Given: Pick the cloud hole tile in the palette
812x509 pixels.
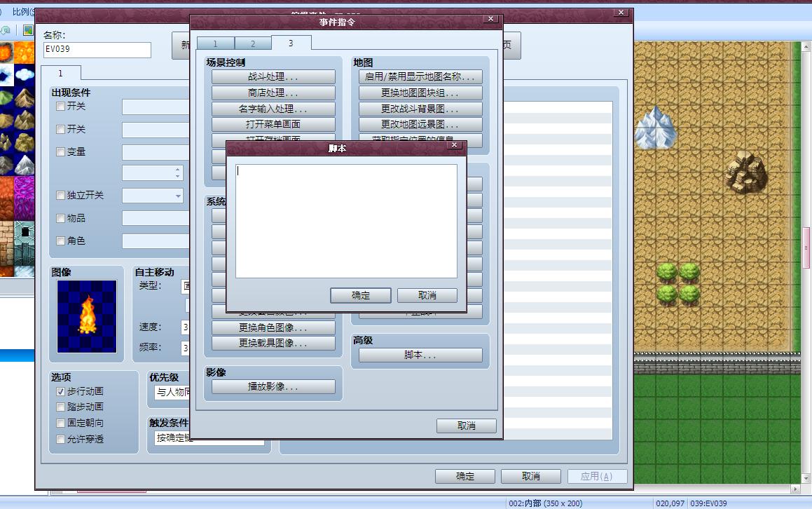Looking at the screenshot, I should point(6,74).
